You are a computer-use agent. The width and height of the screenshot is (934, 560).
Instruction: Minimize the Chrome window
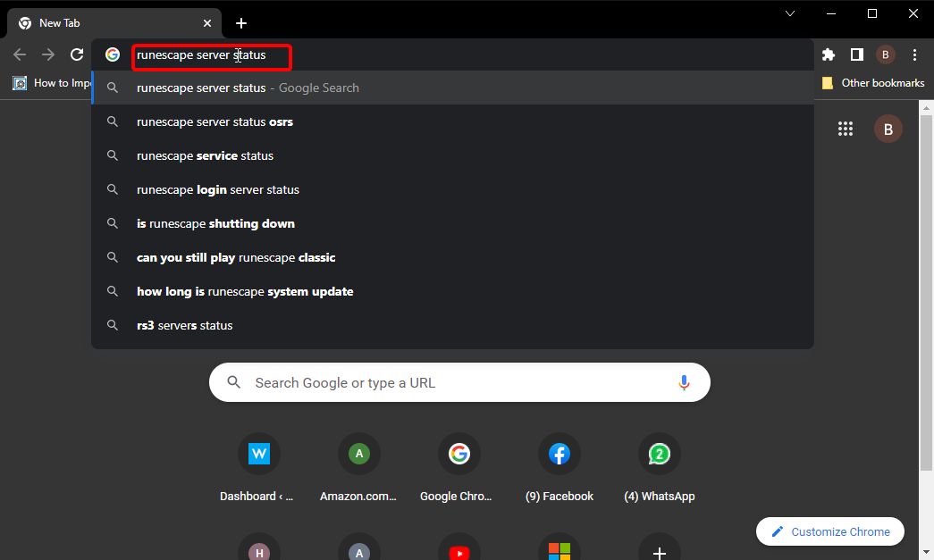click(831, 13)
